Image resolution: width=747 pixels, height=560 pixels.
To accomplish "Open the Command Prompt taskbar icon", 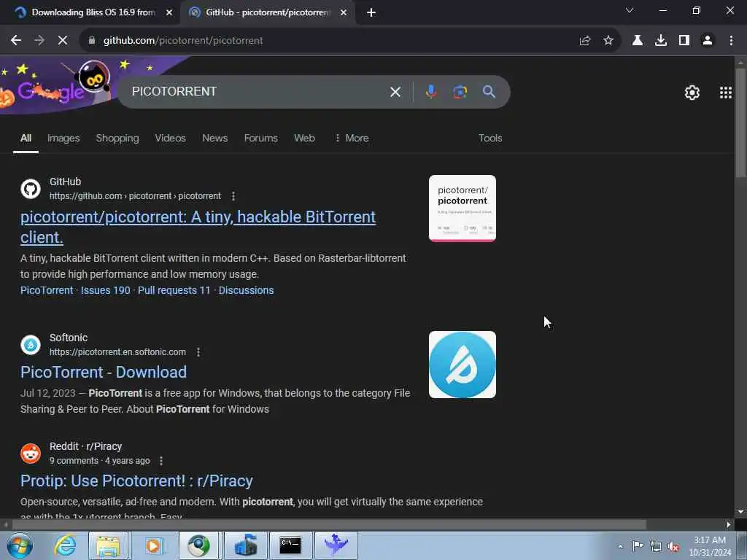I will [290, 545].
